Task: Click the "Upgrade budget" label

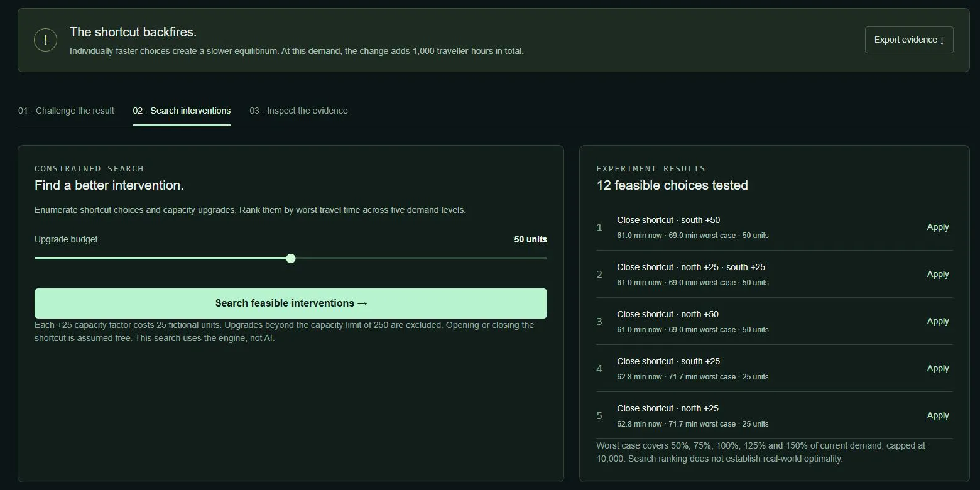Action: point(66,239)
